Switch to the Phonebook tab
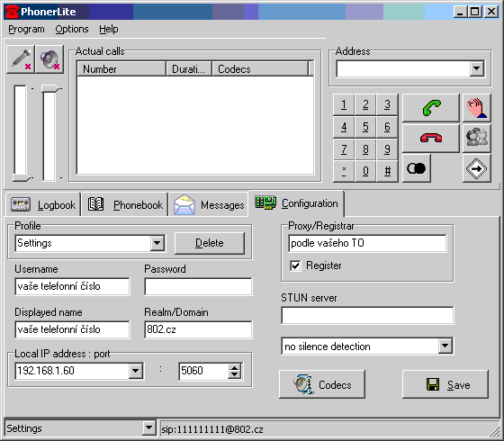This screenshot has width=504, height=441. coord(125,204)
